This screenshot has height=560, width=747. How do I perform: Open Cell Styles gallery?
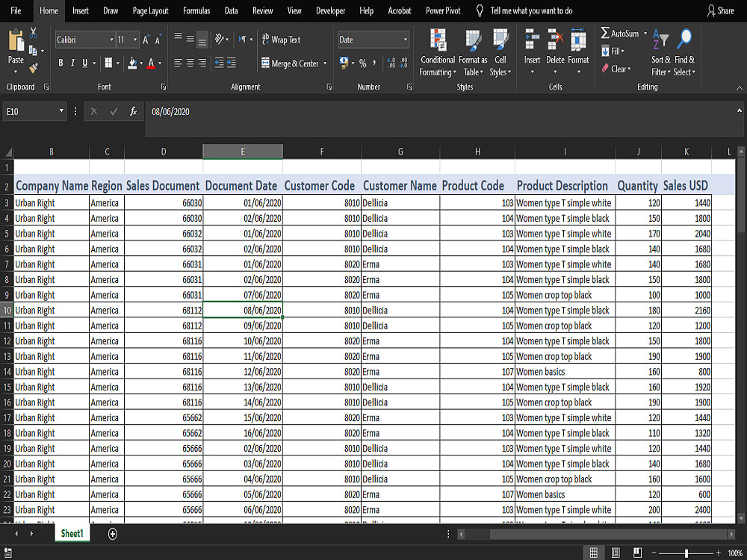click(500, 52)
